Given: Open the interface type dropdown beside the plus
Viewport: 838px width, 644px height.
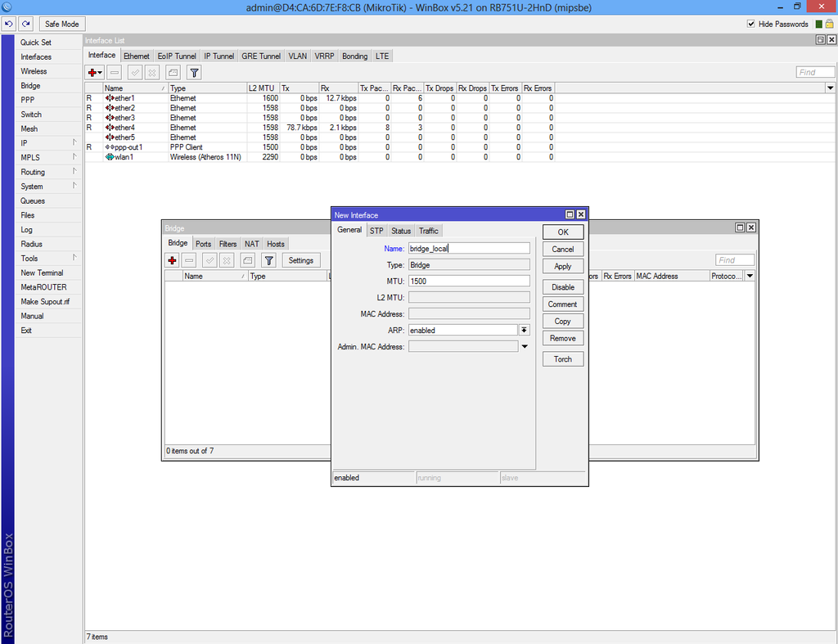Looking at the screenshot, I should click(100, 73).
